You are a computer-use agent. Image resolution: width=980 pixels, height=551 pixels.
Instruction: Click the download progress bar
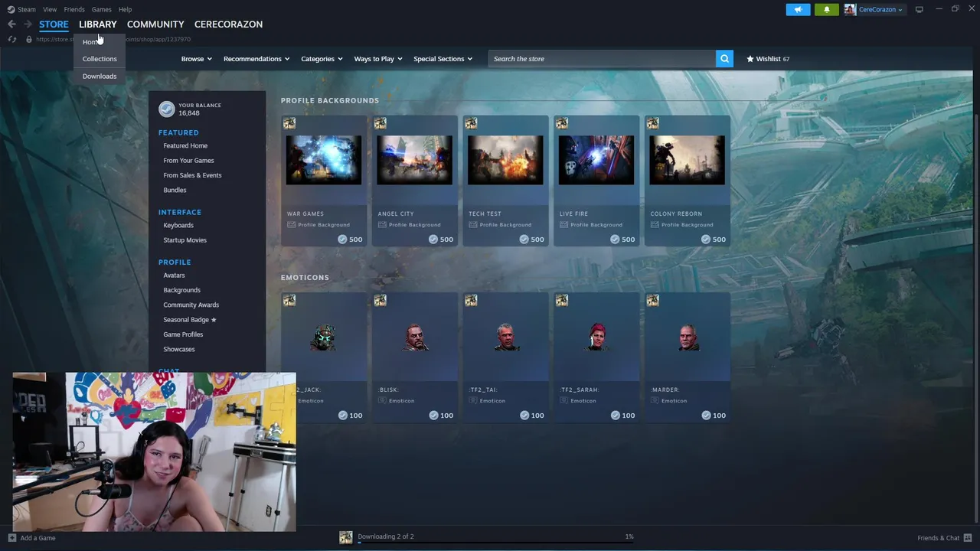[495, 543]
